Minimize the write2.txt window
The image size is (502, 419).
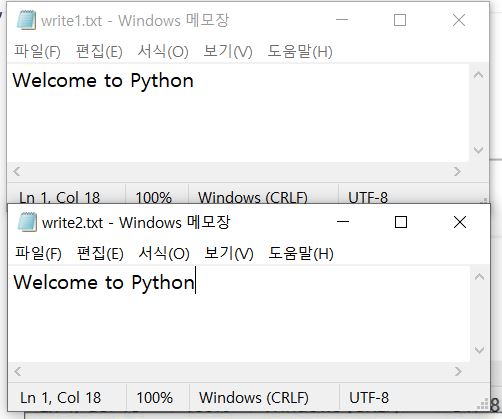(343, 222)
